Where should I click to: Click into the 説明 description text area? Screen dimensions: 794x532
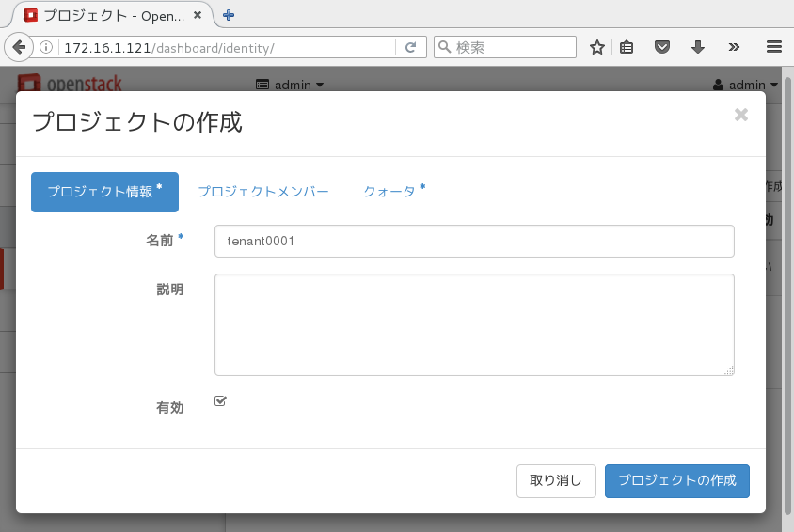coord(474,325)
